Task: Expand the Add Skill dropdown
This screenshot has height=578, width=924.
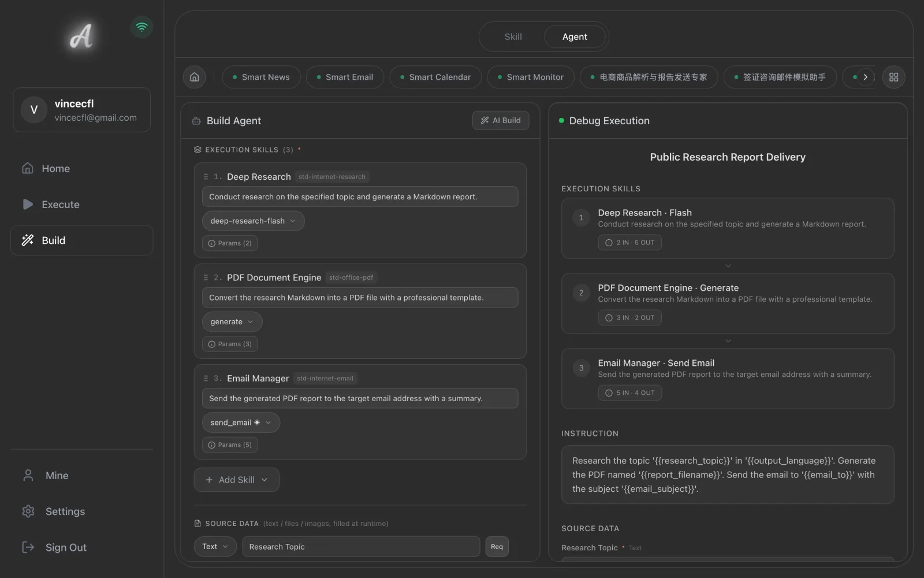Action: click(237, 480)
